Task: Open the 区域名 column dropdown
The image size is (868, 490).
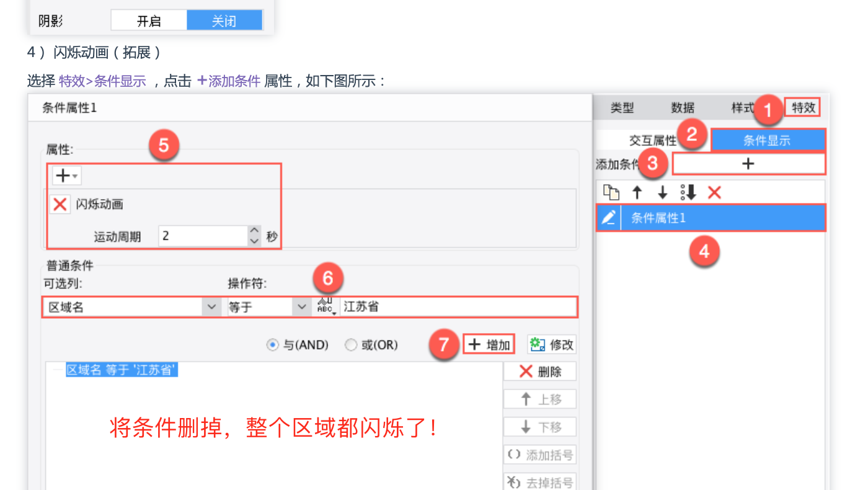Action: tap(211, 307)
